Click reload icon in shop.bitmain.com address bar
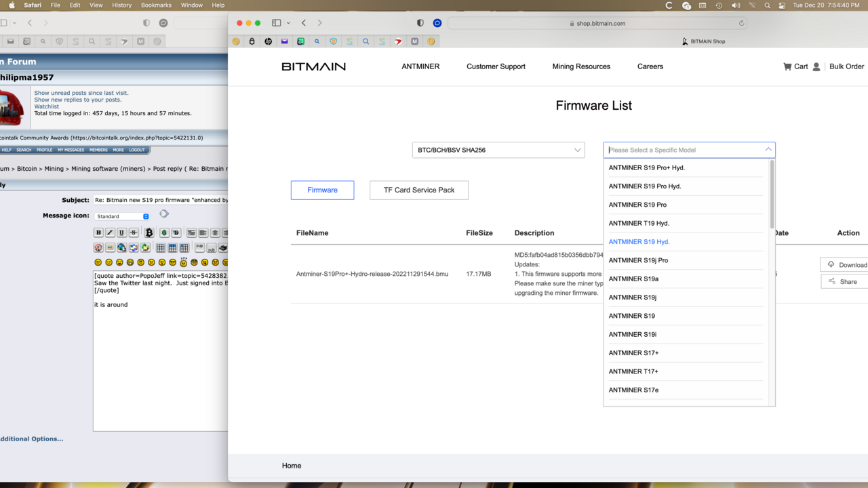The image size is (868, 488). coord(741,23)
